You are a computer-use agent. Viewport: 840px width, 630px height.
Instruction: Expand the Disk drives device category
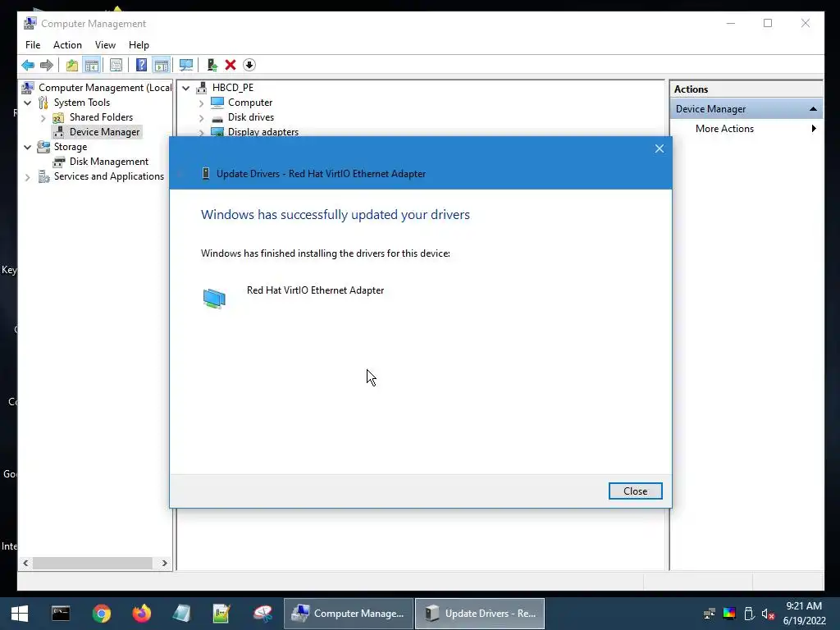point(202,118)
